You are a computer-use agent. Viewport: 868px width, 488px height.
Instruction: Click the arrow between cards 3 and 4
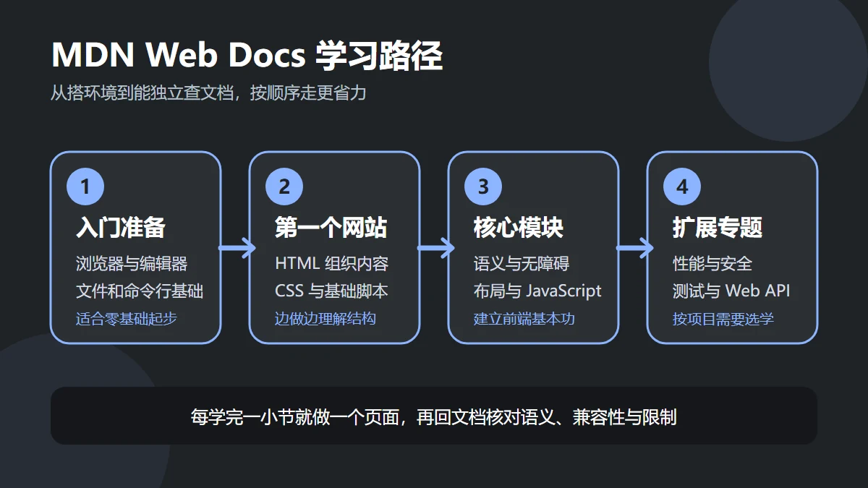635,248
